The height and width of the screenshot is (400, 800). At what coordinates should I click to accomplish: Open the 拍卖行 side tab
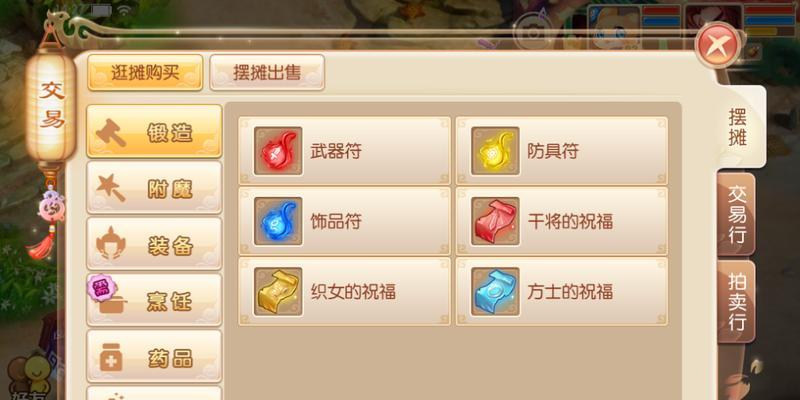click(x=736, y=301)
